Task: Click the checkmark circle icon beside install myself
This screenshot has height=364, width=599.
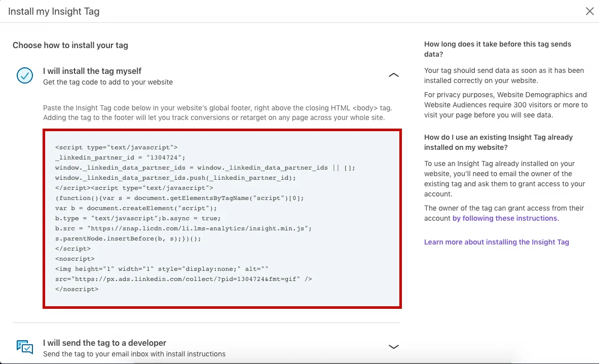Action: click(25, 75)
